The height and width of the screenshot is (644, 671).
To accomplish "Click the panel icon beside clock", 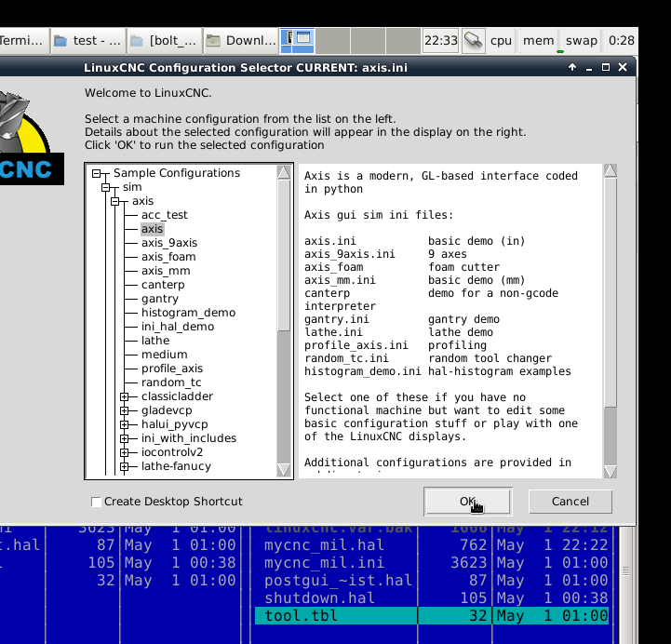I will (x=474, y=41).
